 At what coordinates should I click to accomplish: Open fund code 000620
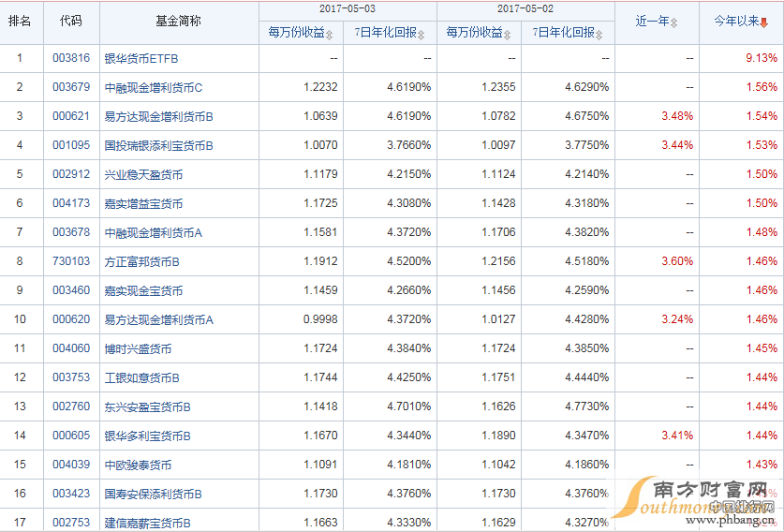(71, 319)
